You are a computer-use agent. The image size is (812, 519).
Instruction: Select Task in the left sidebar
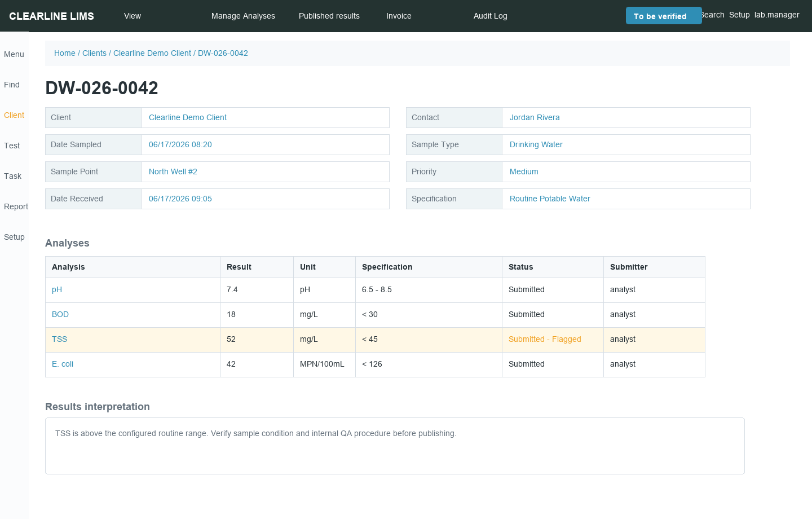coord(12,176)
